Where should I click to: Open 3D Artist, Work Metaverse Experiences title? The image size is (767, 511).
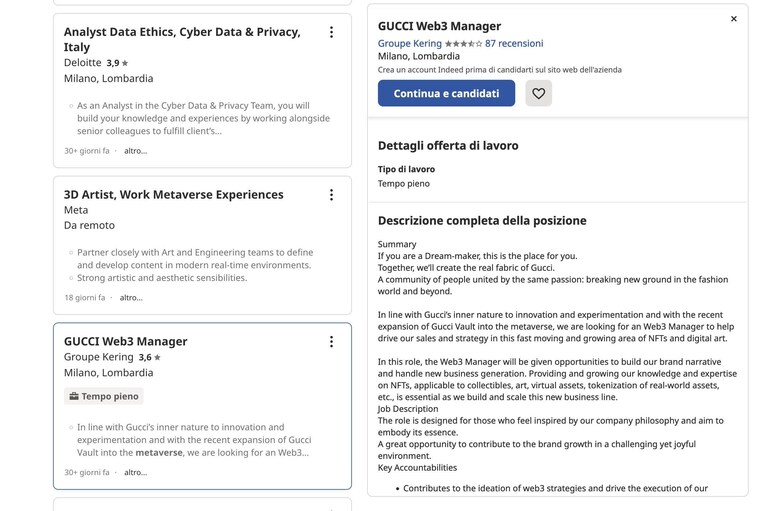pos(174,195)
